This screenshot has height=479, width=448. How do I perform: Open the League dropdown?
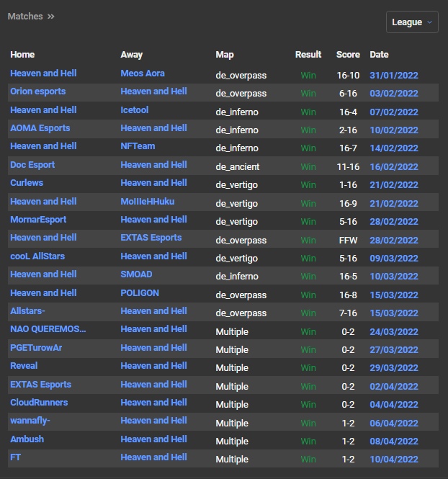[412, 22]
